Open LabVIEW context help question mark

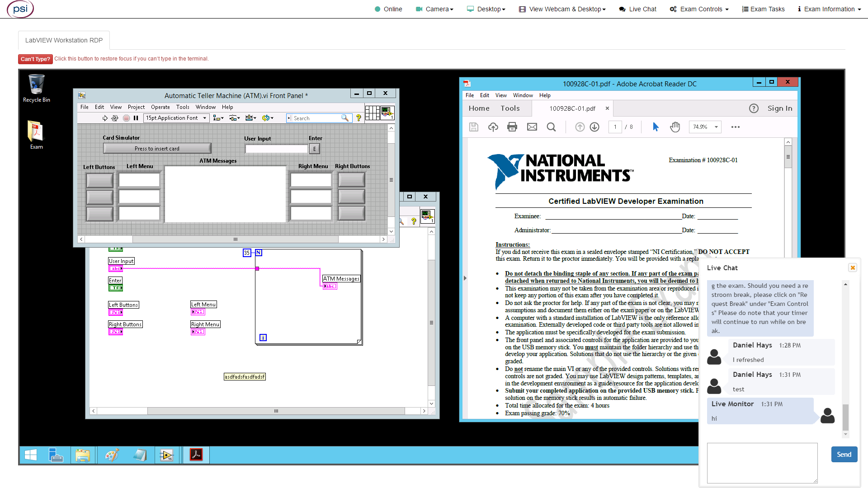pos(359,118)
